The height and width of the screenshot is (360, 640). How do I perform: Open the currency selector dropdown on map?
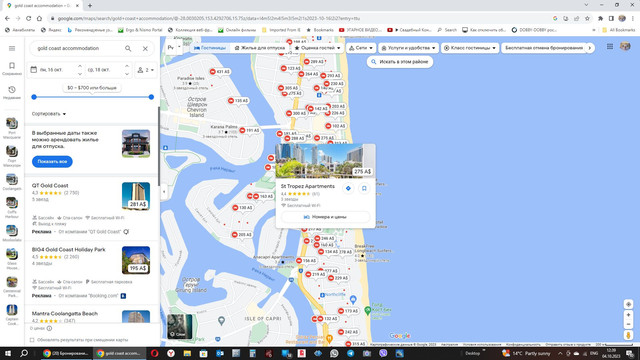[x=173, y=48]
